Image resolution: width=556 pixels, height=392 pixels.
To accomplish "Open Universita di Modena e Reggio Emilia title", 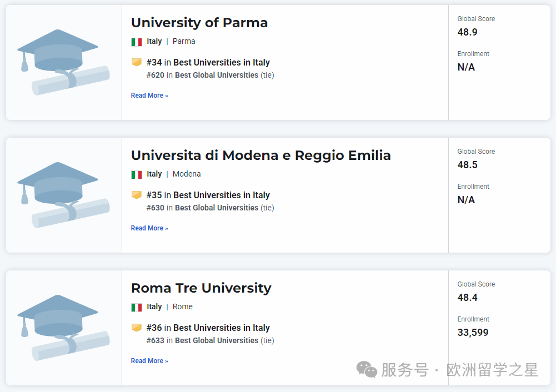I will click(261, 155).
